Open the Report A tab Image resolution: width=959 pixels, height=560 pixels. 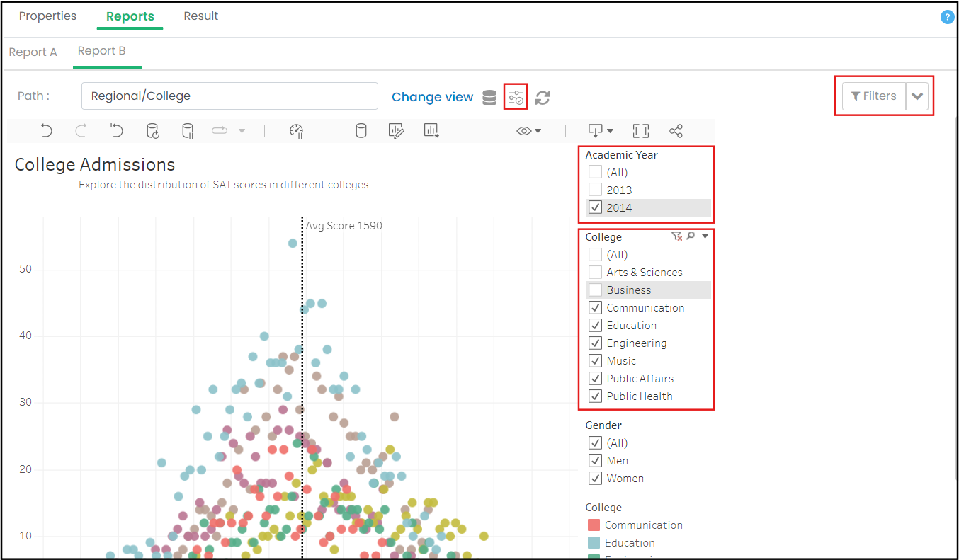33,52
